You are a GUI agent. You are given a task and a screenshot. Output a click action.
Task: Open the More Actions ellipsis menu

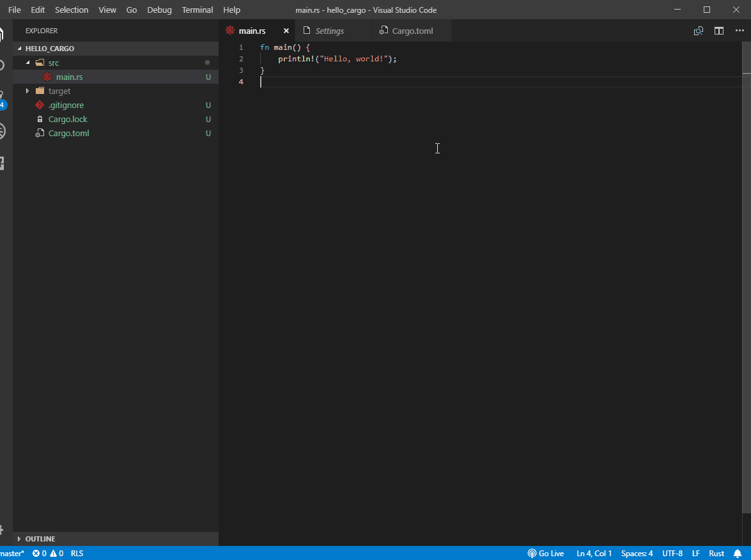pos(739,31)
